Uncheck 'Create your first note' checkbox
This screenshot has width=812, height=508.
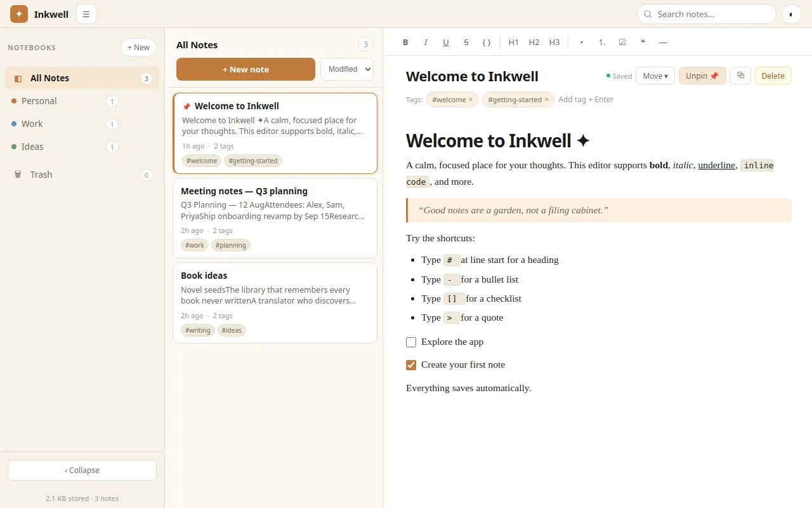(411, 365)
